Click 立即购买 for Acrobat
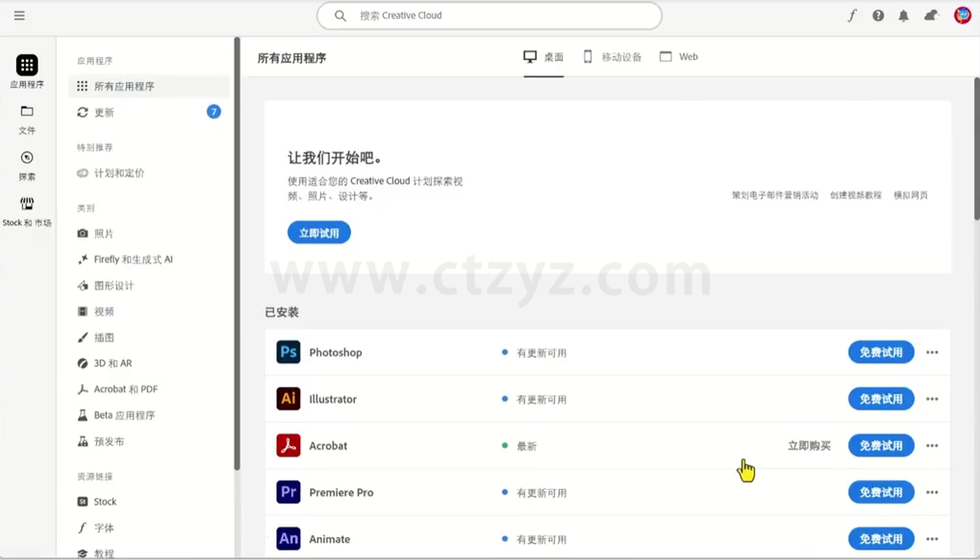 pyautogui.click(x=809, y=446)
